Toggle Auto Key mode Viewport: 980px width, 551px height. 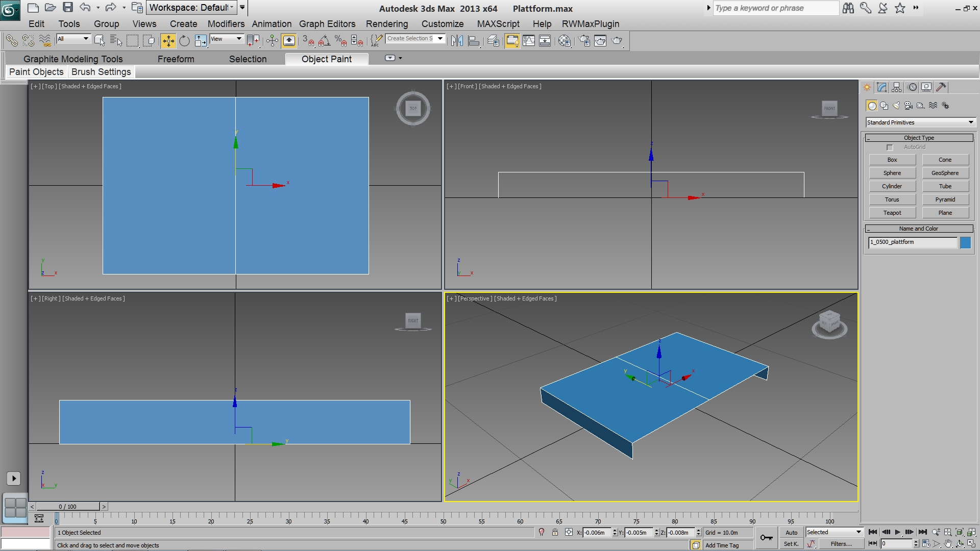791,532
